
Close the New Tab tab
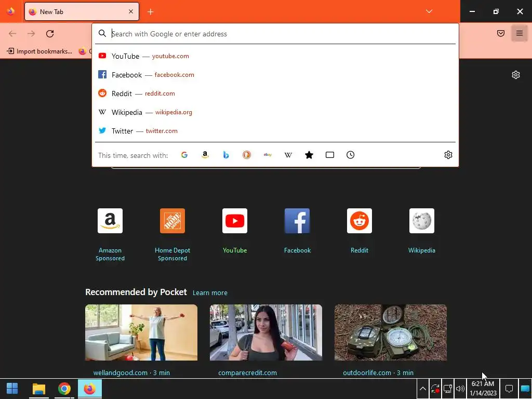pos(131,11)
